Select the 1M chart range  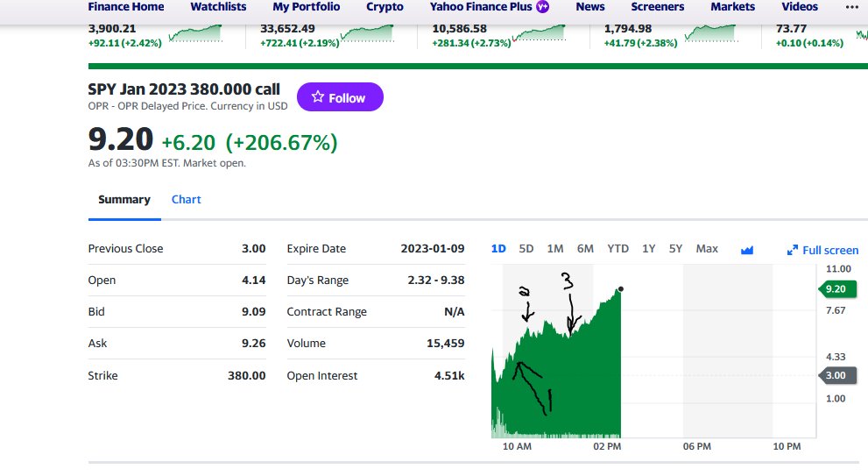(555, 249)
